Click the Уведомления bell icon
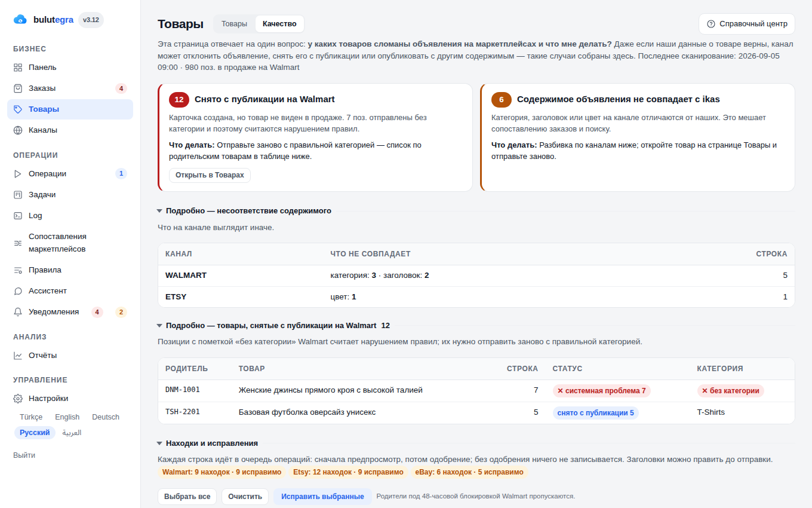The image size is (812, 508). (18, 312)
